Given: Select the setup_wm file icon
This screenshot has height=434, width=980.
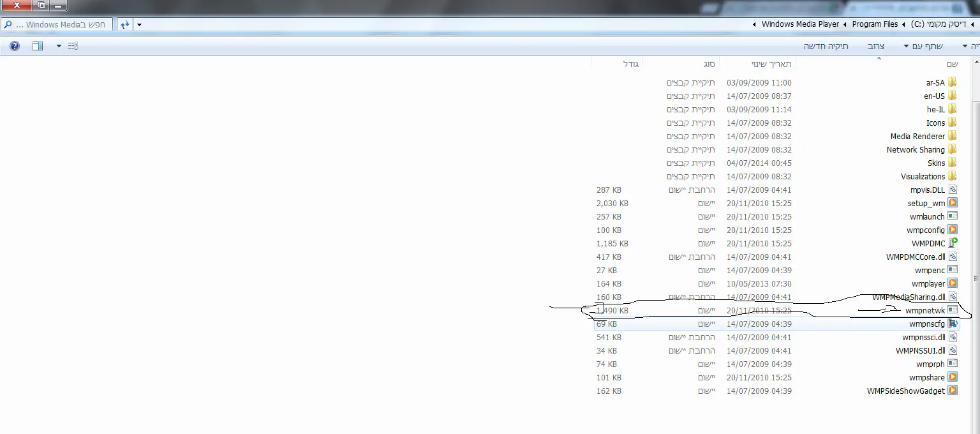Looking at the screenshot, I should [x=952, y=203].
